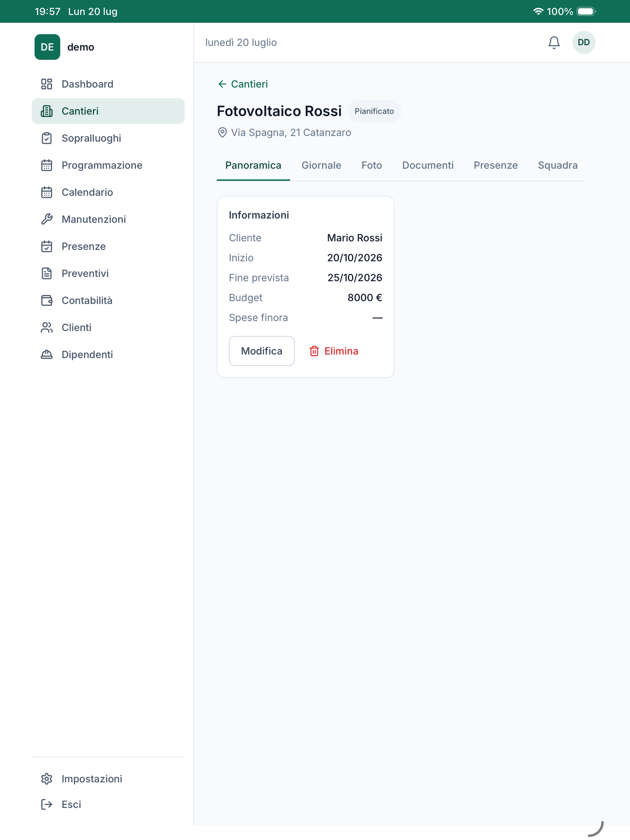The height and width of the screenshot is (840, 630).
Task: Click the demo company name
Action: tap(81, 47)
